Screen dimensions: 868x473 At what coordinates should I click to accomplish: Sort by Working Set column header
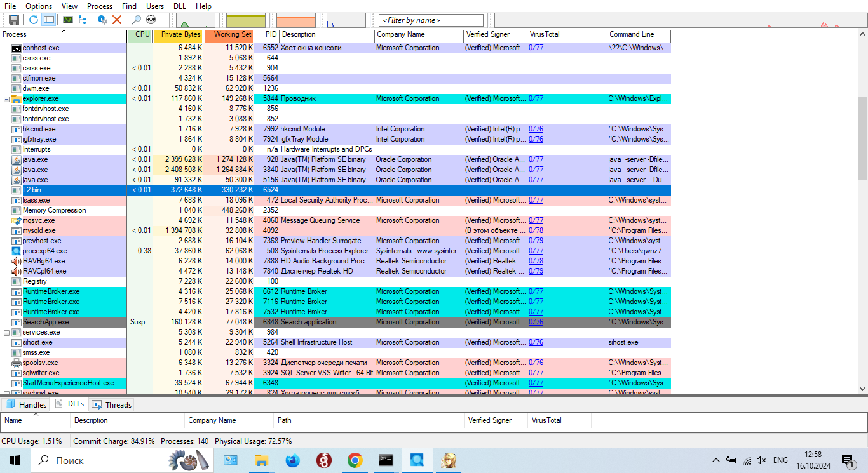coord(229,35)
